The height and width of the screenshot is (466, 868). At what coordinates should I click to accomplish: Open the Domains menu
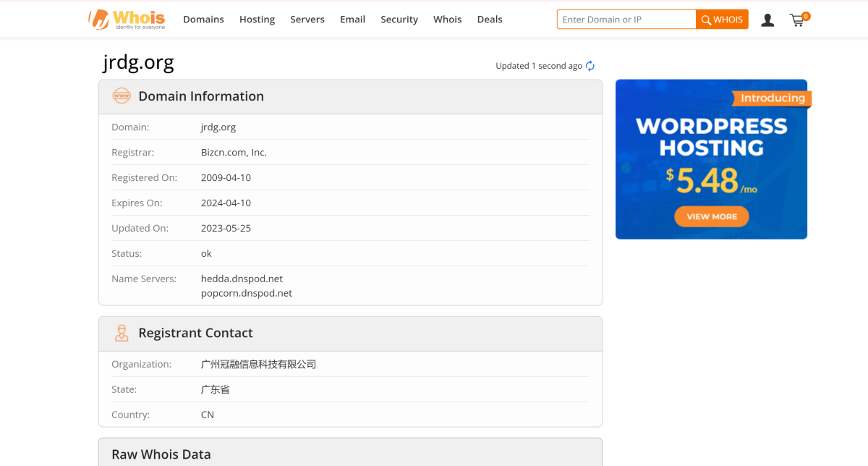point(203,20)
